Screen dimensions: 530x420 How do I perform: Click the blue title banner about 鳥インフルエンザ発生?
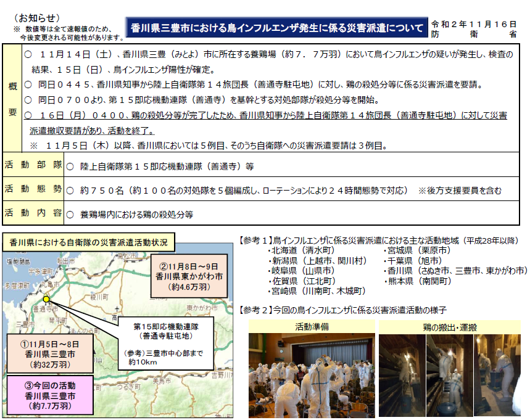[x=276, y=27]
